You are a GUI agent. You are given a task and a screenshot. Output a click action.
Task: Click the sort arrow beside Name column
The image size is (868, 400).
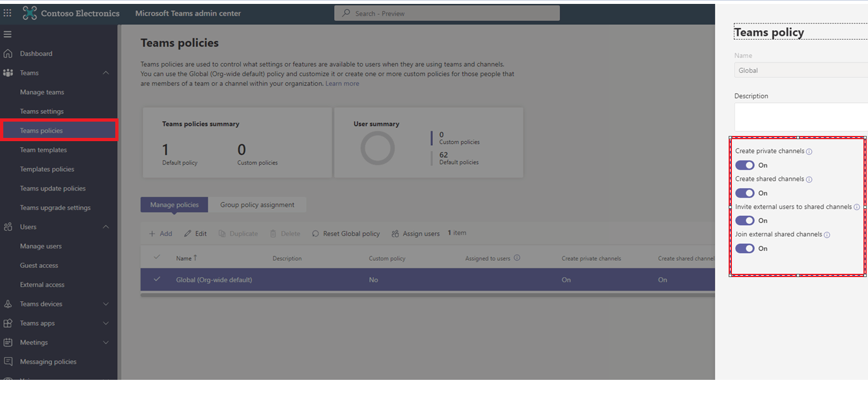(195, 258)
